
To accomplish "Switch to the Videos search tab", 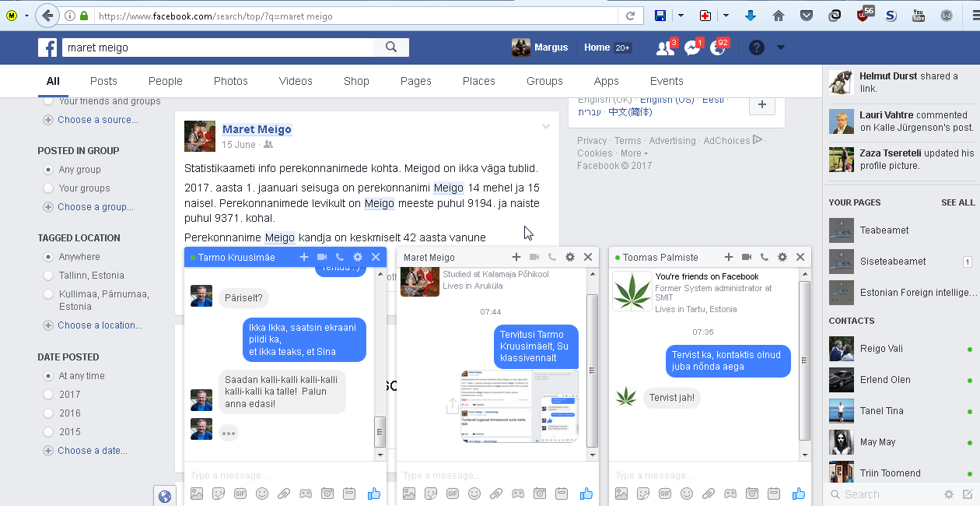I will coord(296,81).
